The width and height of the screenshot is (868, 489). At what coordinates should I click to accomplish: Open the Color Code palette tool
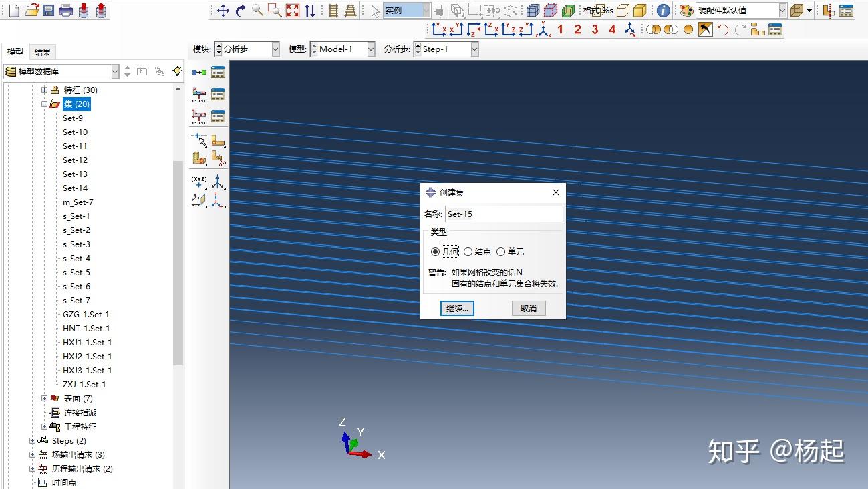[x=686, y=11]
